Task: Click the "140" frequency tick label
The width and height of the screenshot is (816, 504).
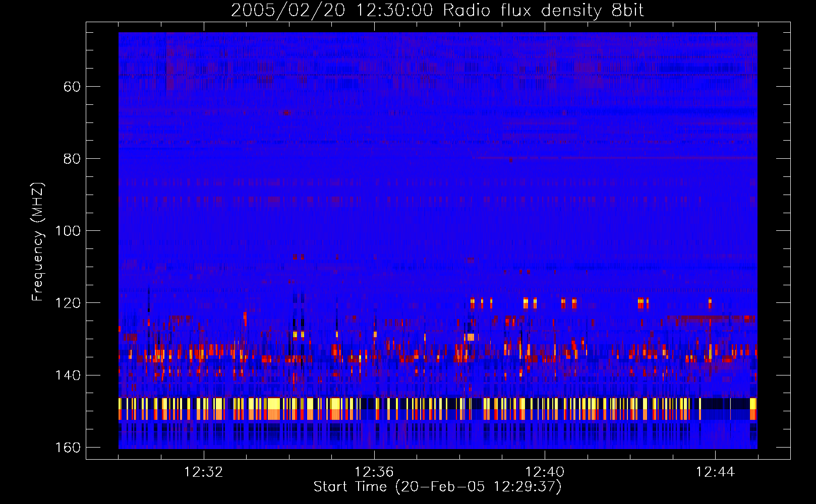Action: click(x=68, y=375)
